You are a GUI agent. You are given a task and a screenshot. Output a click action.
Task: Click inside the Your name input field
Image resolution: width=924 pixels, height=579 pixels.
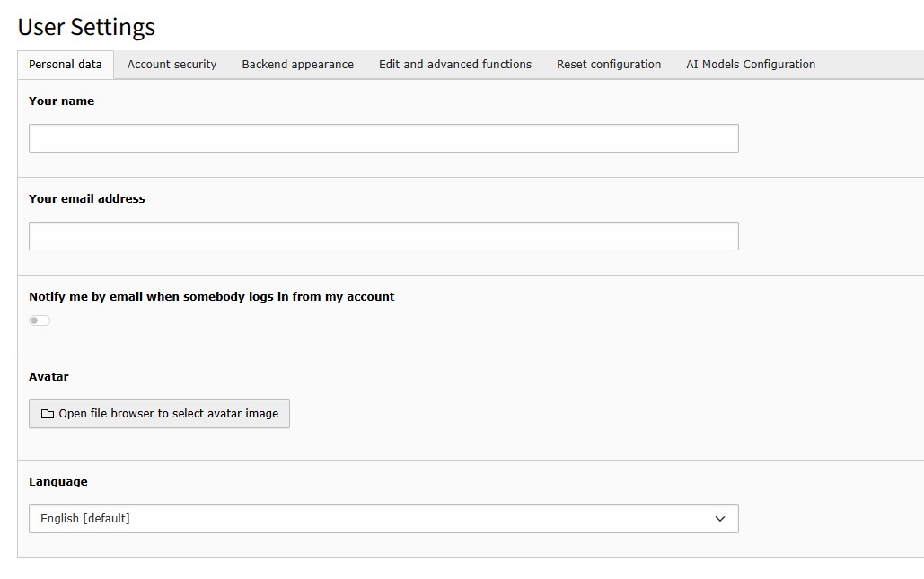[x=383, y=137]
